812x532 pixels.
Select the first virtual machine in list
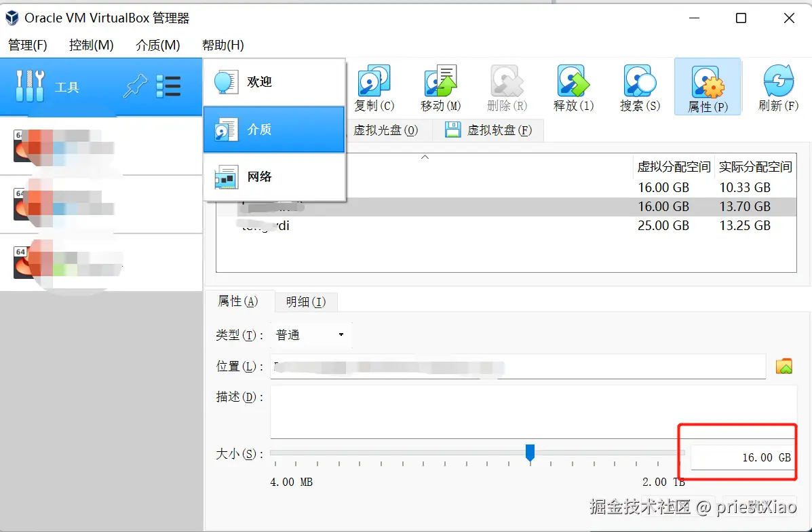coord(101,146)
